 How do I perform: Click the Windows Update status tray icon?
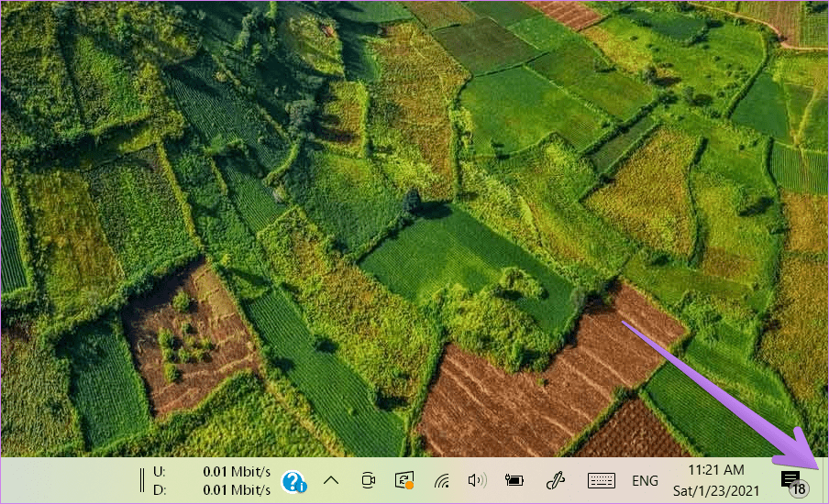click(404, 480)
